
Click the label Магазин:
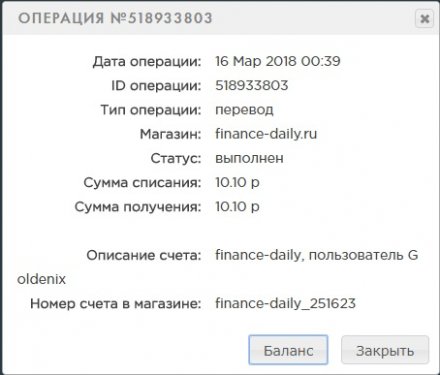pyautogui.click(x=171, y=134)
